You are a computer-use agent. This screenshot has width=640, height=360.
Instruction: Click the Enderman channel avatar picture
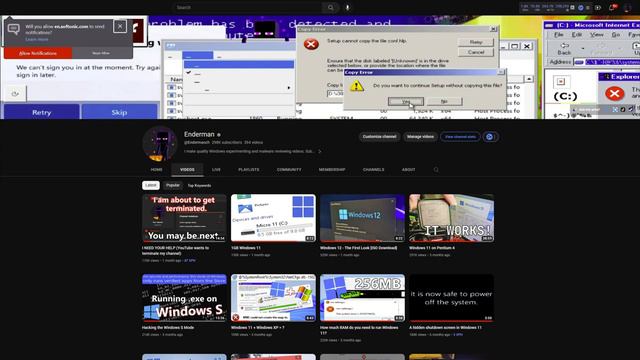(160, 144)
